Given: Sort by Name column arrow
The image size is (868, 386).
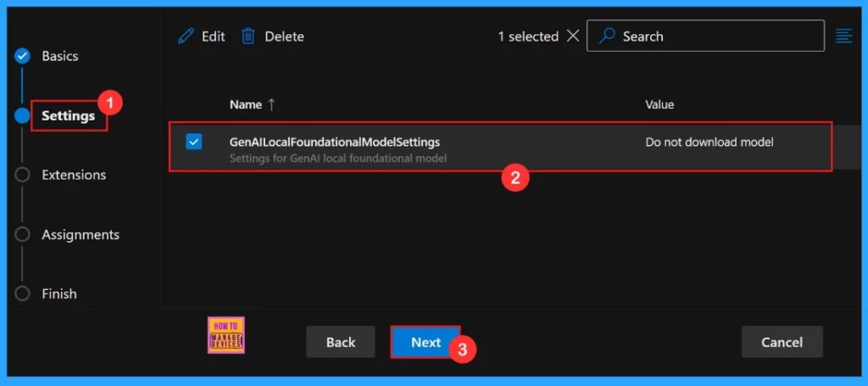Looking at the screenshot, I should (x=271, y=104).
